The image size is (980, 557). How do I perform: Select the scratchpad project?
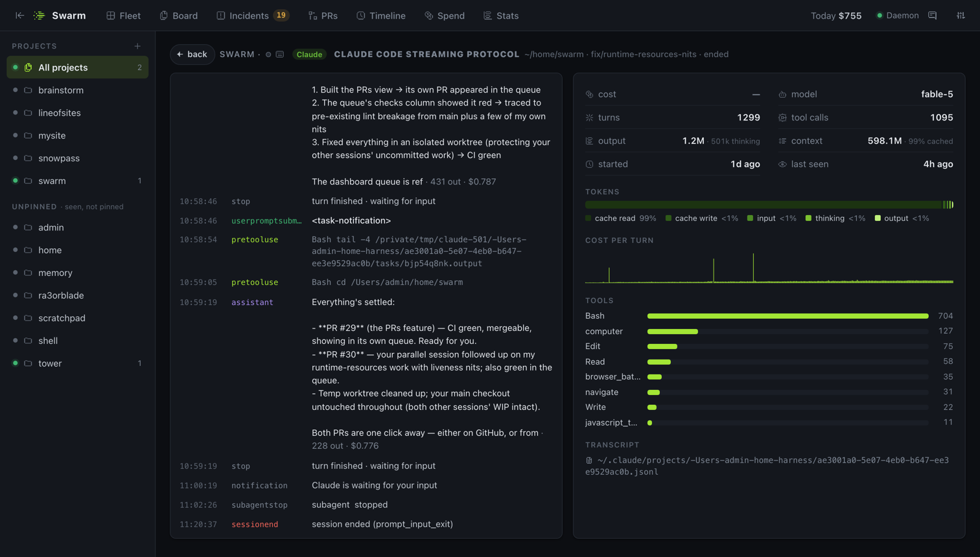(78, 318)
